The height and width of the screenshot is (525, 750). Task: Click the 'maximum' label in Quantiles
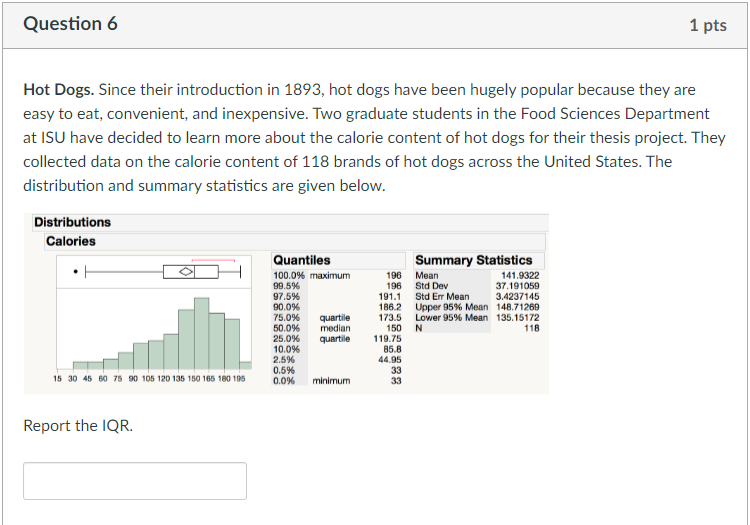click(330, 275)
